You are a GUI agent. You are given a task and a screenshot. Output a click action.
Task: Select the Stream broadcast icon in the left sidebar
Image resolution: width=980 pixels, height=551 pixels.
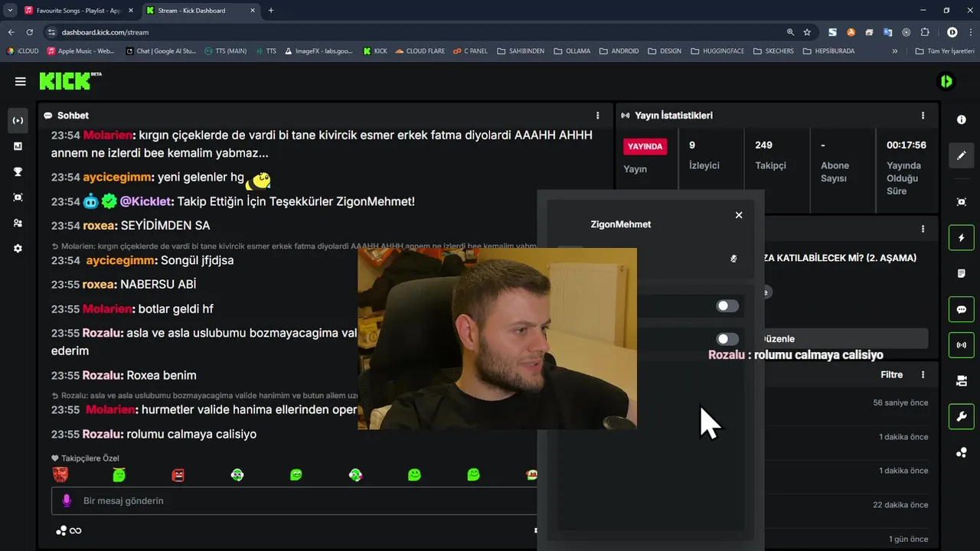(18, 120)
